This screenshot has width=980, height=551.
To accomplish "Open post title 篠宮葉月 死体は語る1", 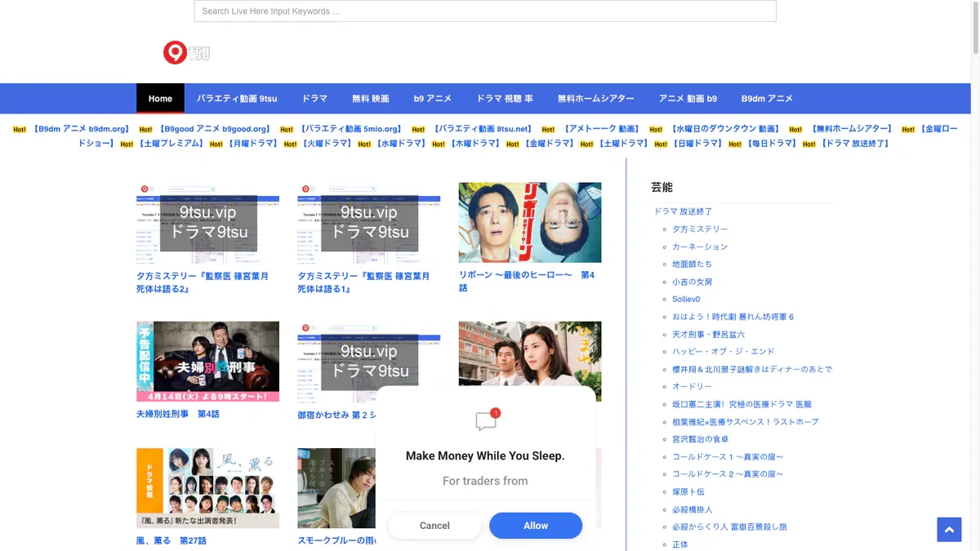I will 363,282.
